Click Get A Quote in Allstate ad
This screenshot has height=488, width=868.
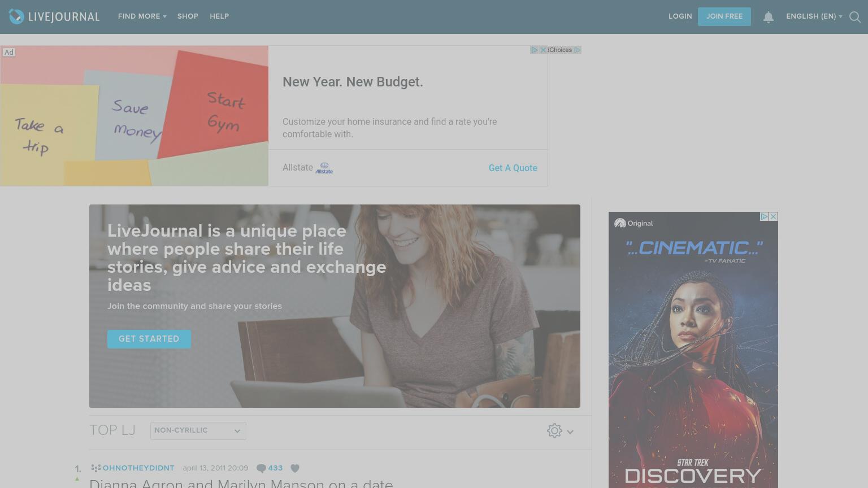[513, 168]
